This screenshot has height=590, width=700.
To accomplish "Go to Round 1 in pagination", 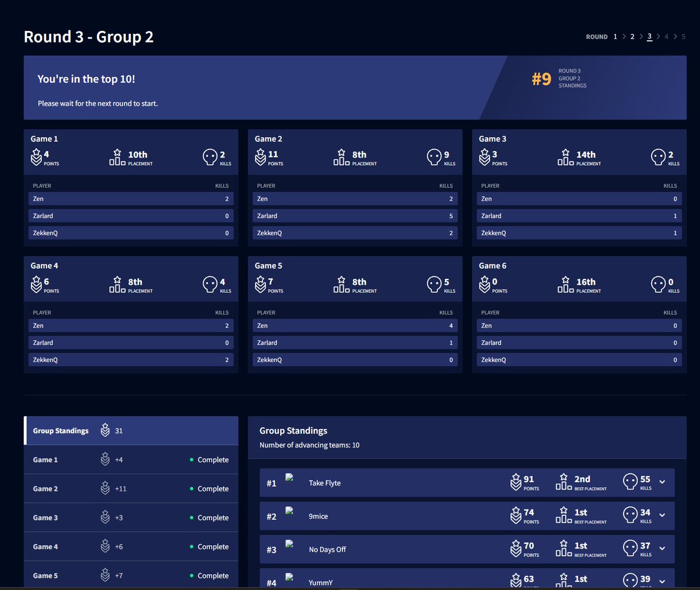I will [615, 37].
